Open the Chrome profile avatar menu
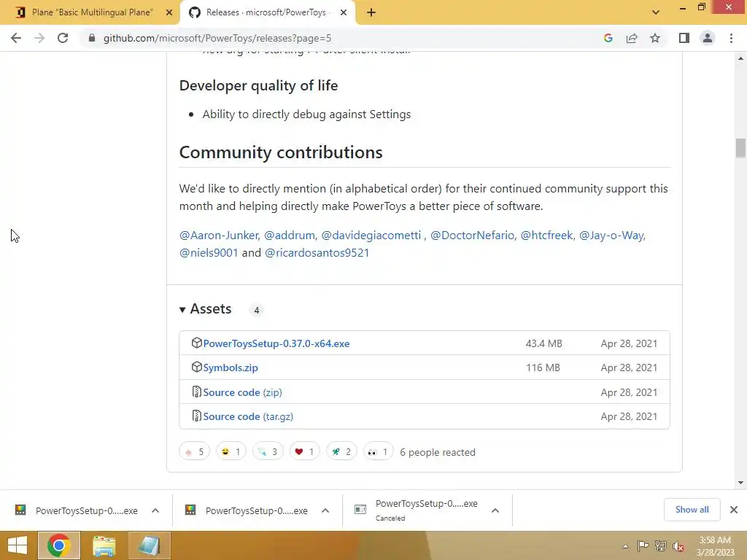Screen dimensions: 747x560 pos(708,38)
